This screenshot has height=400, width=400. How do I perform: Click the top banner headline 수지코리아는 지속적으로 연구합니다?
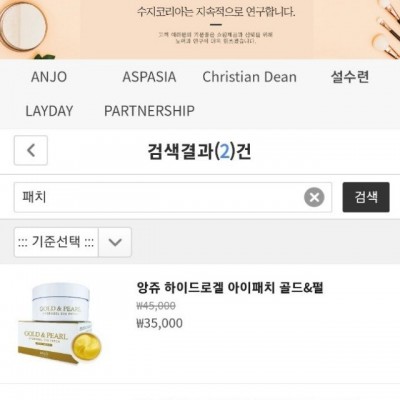216,12
